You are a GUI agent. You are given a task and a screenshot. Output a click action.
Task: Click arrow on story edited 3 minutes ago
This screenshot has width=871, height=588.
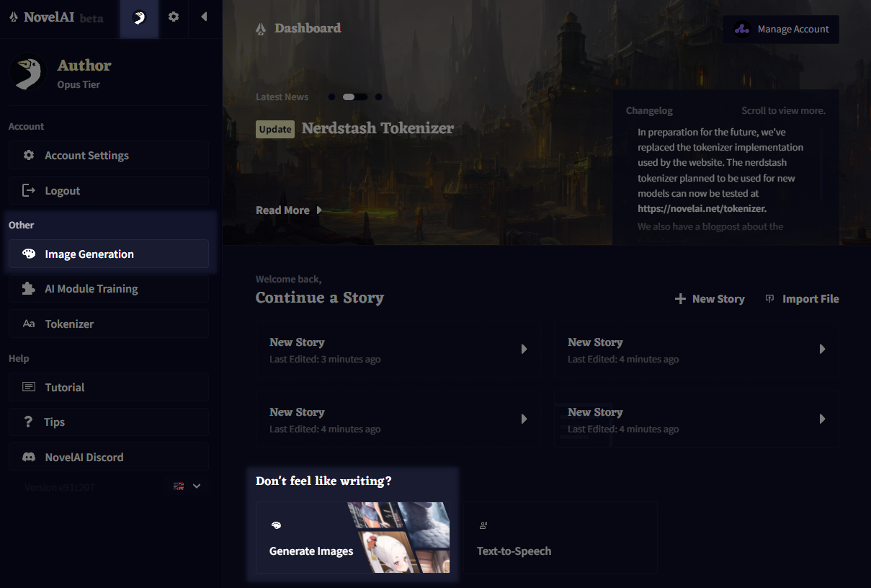(x=524, y=349)
